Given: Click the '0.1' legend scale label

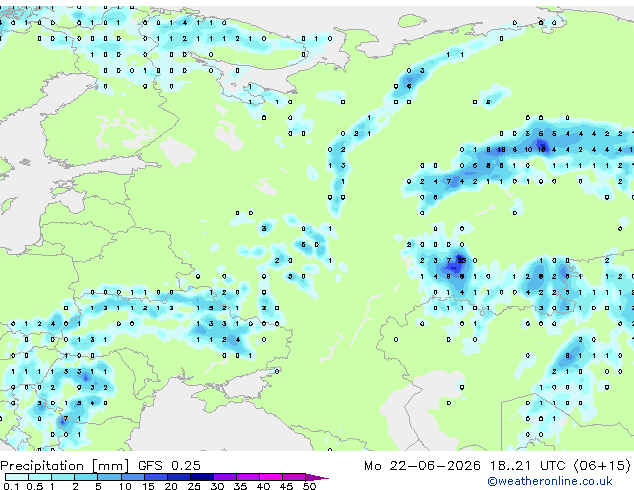Looking at the screenshot, I should click(11, 486).
